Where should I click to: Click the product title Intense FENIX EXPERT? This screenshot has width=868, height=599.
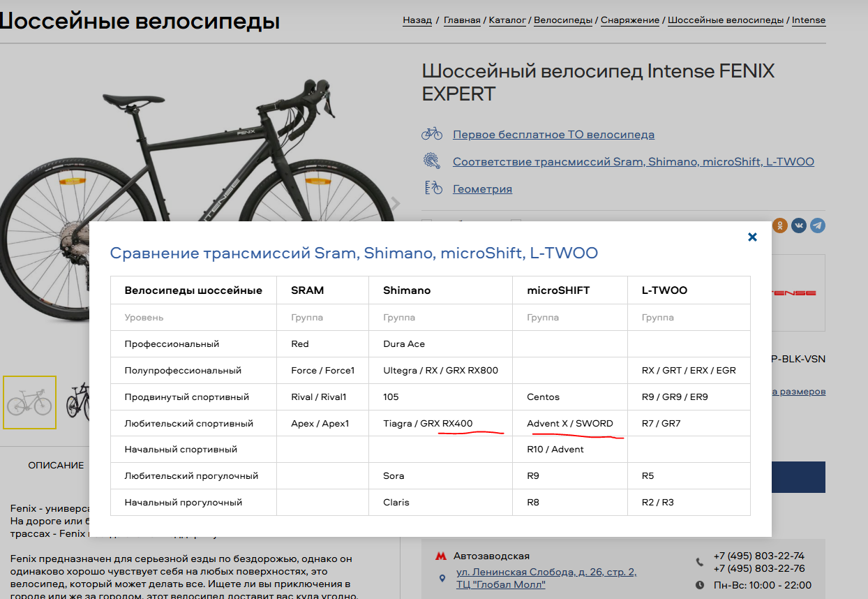(x=599, y=82)
